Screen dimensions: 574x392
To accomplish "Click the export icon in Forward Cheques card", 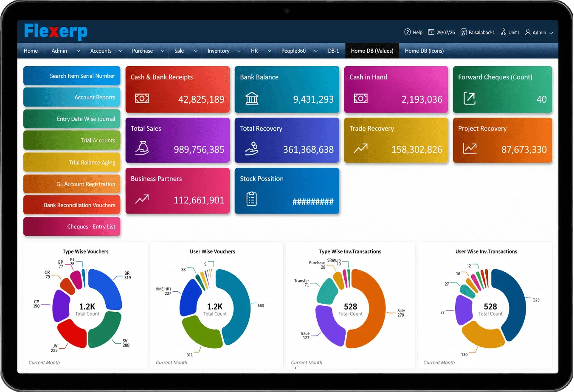I will [x=469, y=99].
